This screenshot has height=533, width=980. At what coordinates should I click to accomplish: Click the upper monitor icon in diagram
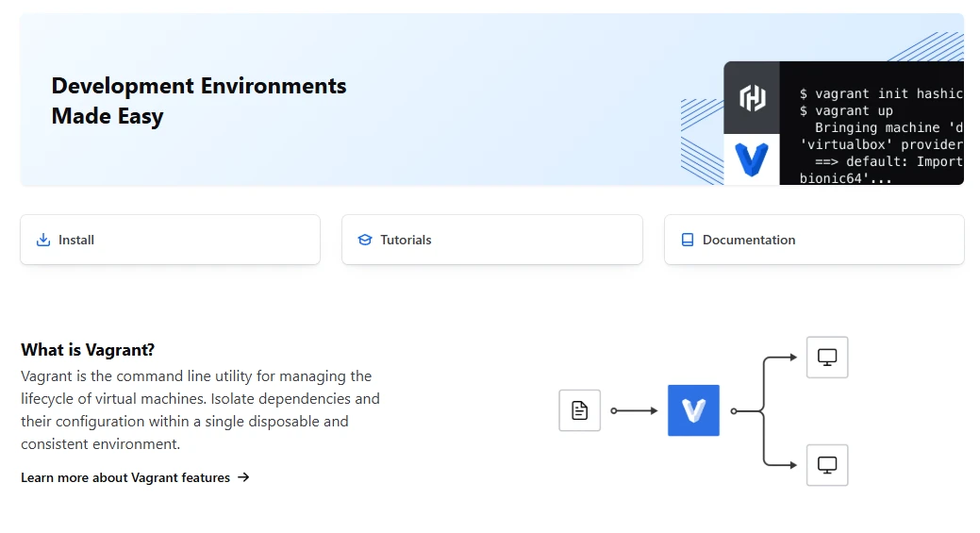[x=827, y=358]
